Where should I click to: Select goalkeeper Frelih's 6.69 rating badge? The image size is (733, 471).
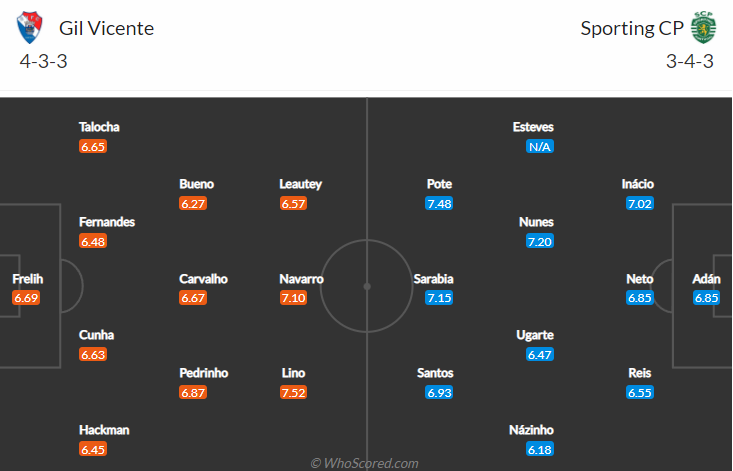click(26, 298)
